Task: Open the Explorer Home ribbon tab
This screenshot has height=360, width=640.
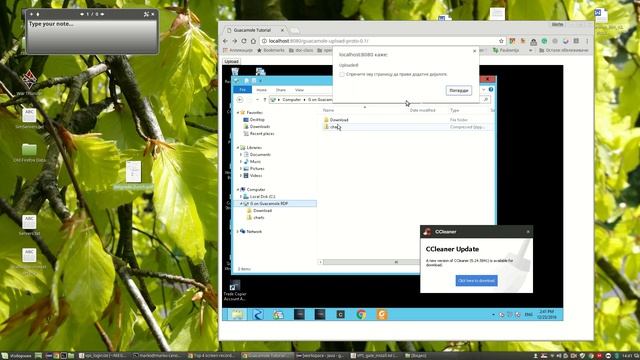Action: tap(262, 90)
